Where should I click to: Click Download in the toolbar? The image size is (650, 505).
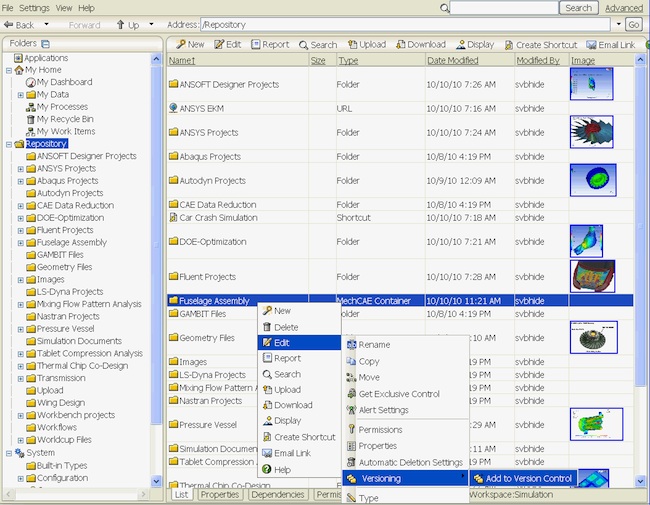(x=421, y=44)
